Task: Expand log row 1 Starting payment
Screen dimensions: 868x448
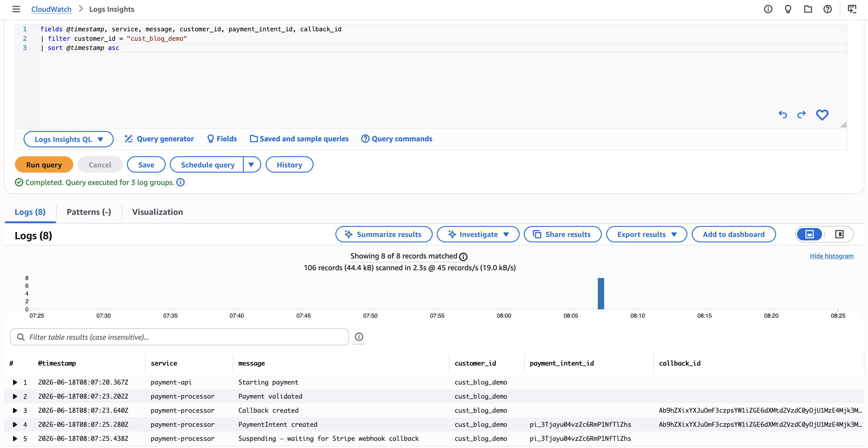Action: [15, 382]
